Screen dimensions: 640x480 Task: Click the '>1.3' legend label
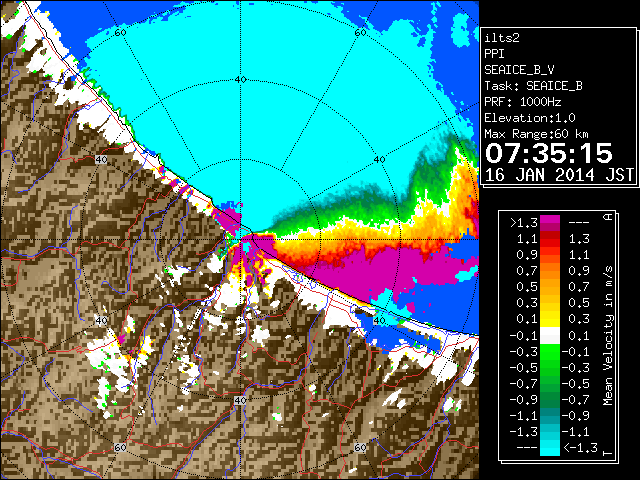click(523, 223)
